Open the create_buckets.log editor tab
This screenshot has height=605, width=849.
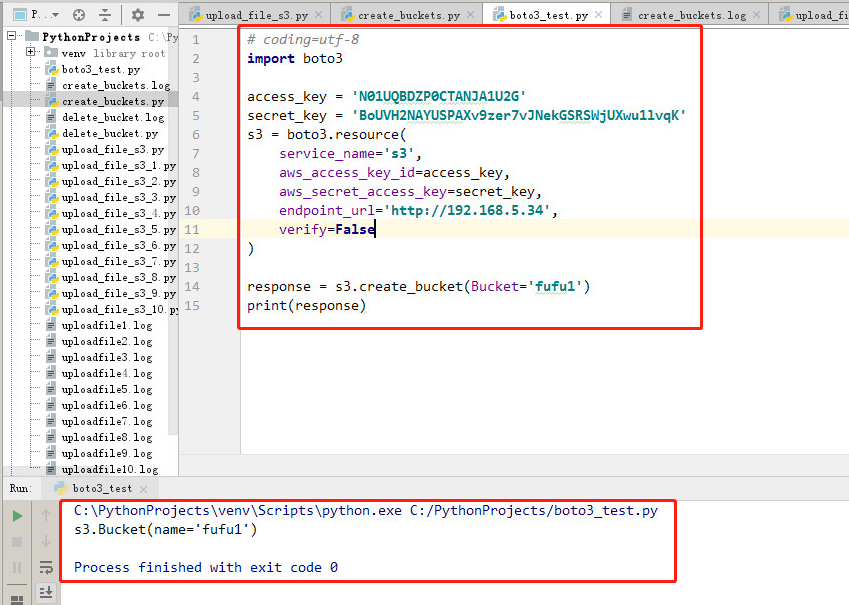pyautogui.click(x=691, y=15)
